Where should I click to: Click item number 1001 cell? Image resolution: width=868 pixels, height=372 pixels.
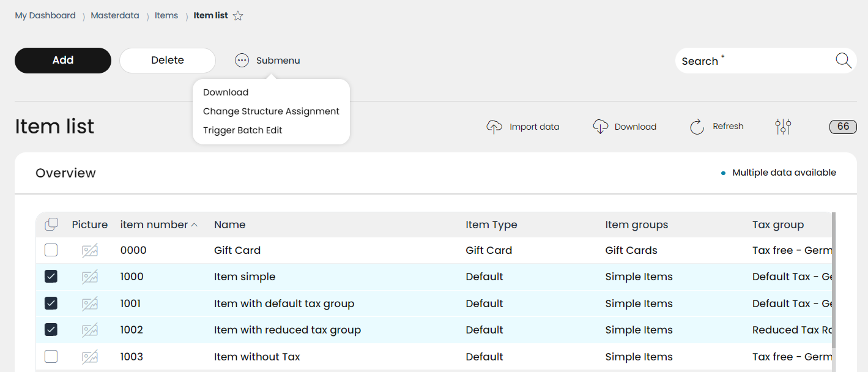tap(131, 303)
